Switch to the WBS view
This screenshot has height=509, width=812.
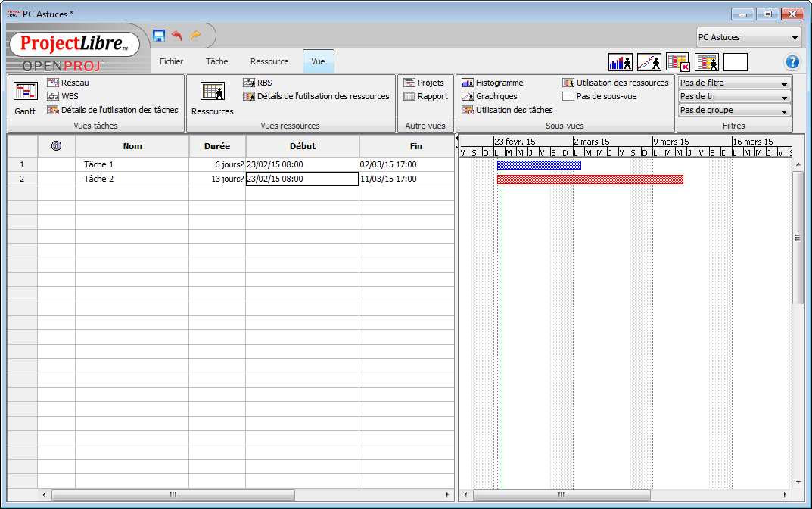[69, 96]
